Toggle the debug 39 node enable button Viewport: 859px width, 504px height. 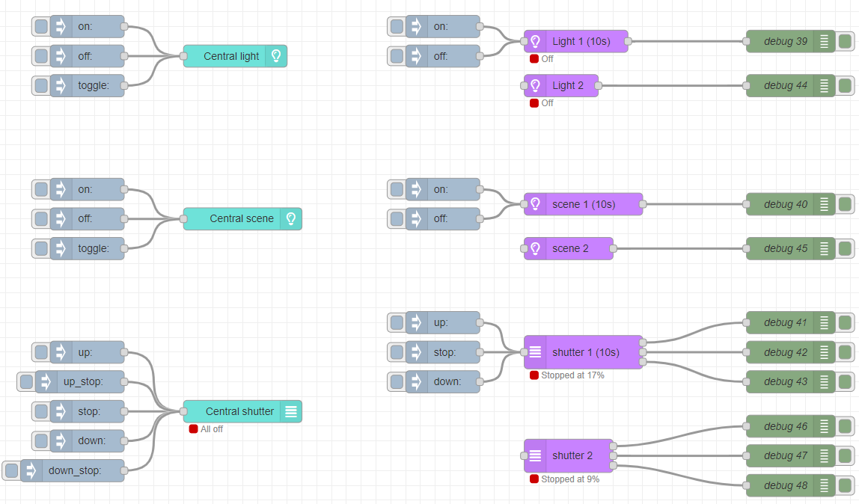pos(845,41)
